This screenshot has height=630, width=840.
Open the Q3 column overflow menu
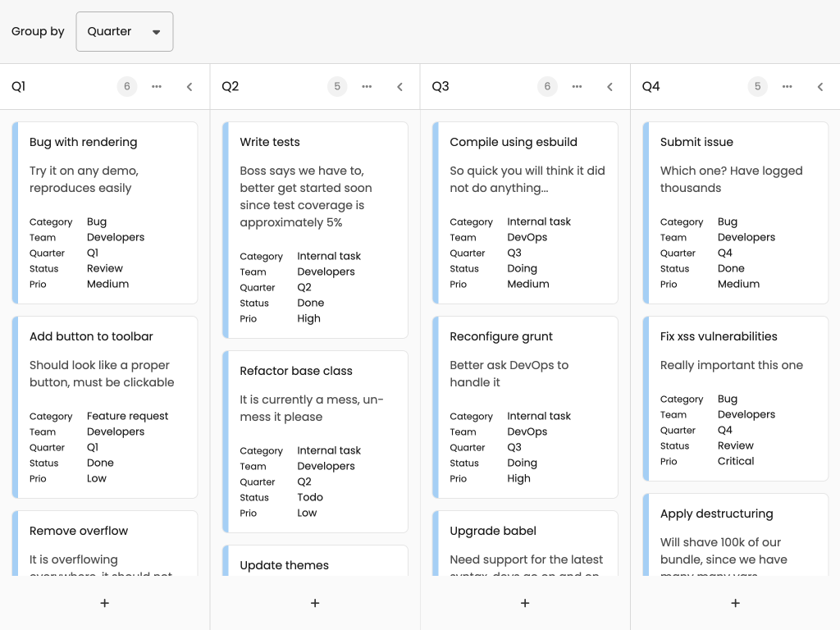click(577, 86)
